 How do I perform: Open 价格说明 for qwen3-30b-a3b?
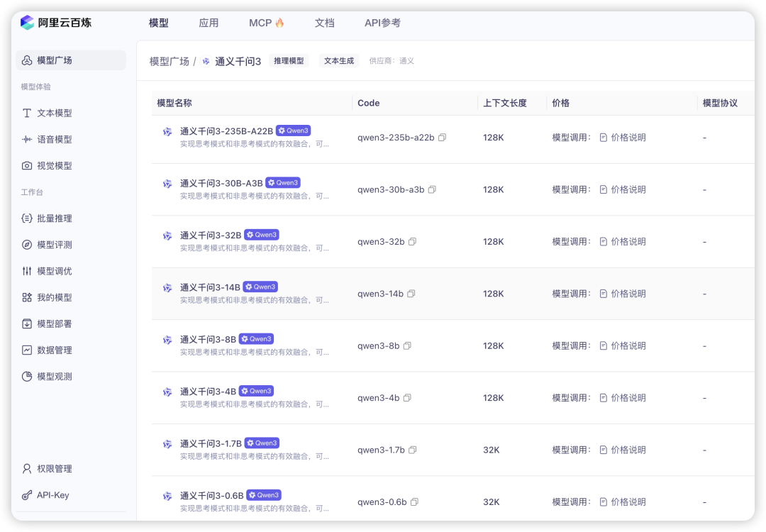coord(623,189)
